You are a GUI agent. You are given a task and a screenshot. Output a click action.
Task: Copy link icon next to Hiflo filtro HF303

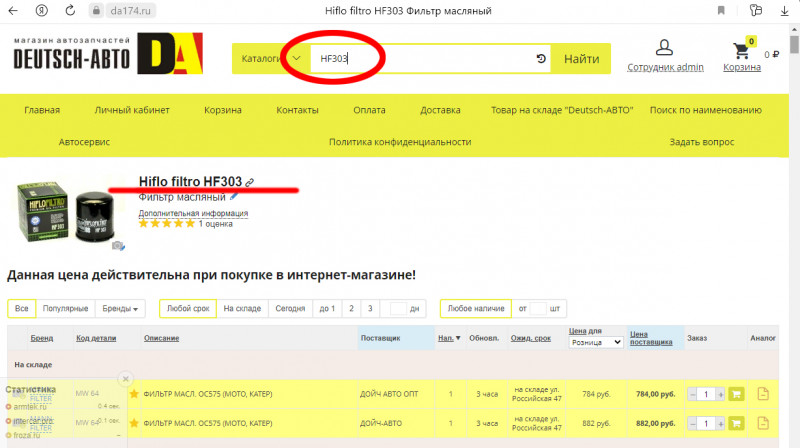(249, 182)
